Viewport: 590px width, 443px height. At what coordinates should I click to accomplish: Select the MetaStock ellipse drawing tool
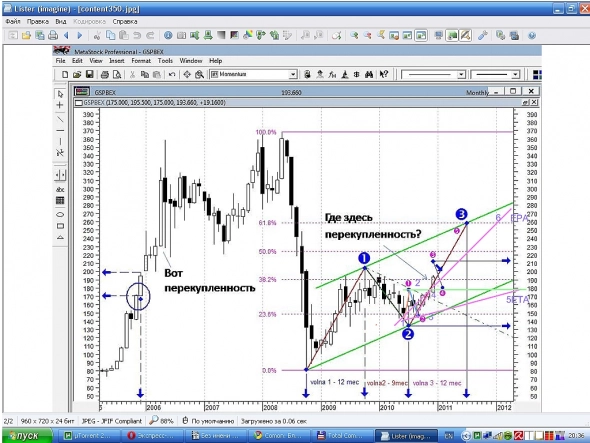60,214
